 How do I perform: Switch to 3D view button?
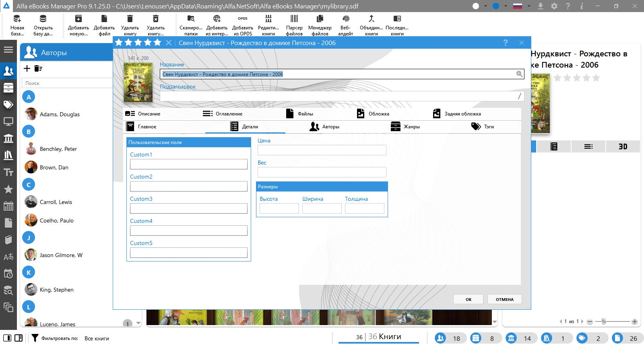tap(623, 146)
